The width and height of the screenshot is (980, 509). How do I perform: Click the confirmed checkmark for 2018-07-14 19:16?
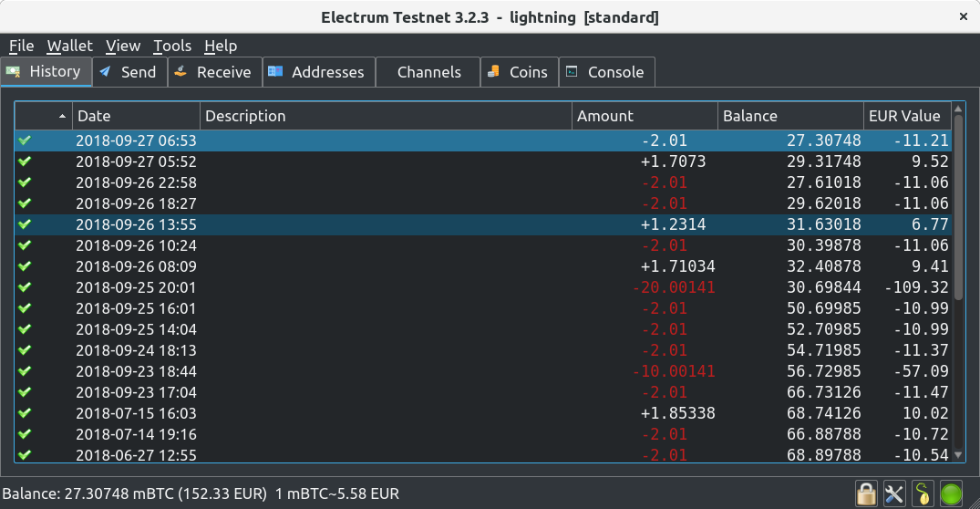point(25,433)
